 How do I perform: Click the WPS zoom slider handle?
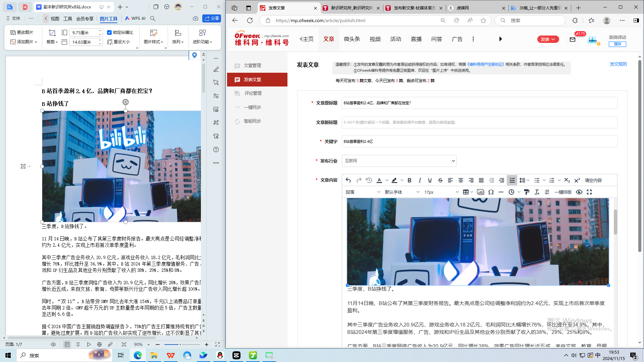point(180,345)
